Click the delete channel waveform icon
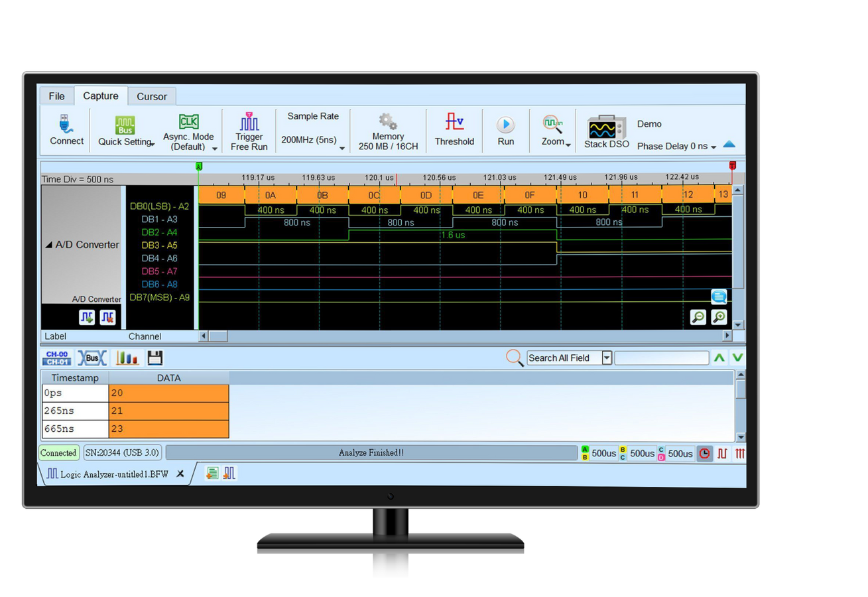 click(x=107, y=317)
